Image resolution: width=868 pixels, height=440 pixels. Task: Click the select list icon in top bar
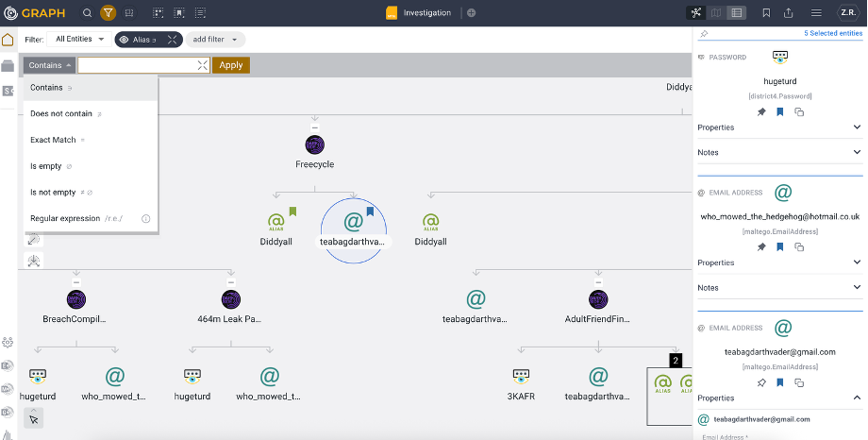coord(200,12)
